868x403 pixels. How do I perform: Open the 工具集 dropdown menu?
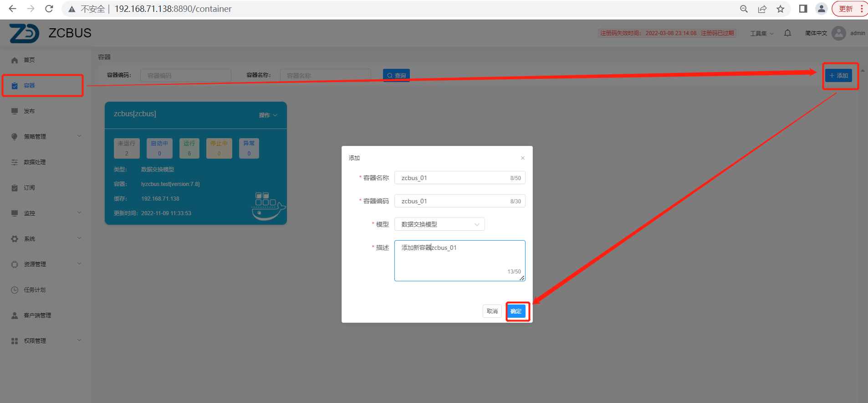pos(761,33)
